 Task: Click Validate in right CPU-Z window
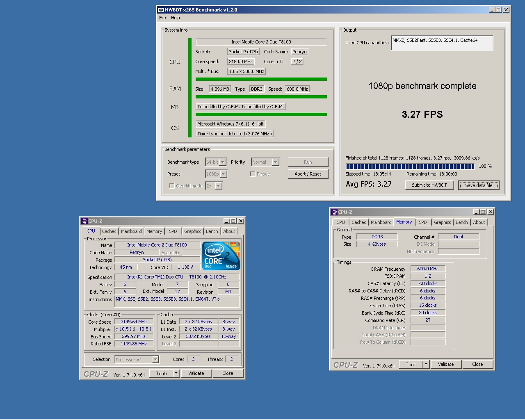tap(446, 364)
